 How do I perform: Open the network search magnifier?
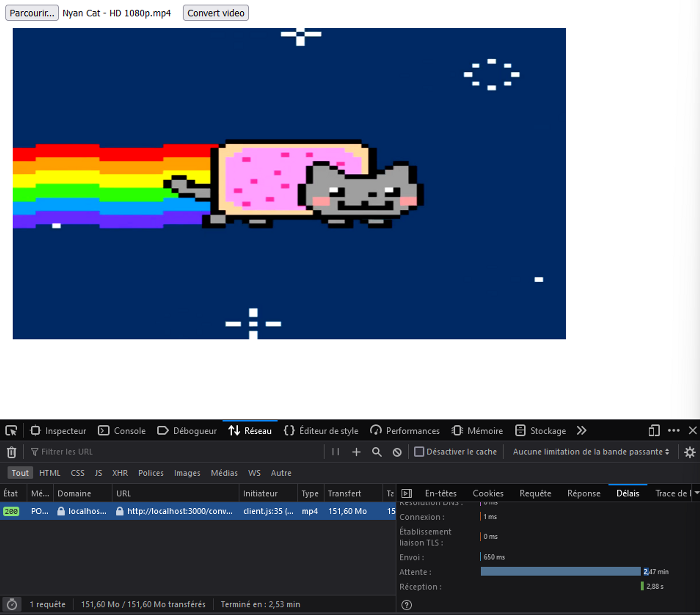tap(377, 452)
